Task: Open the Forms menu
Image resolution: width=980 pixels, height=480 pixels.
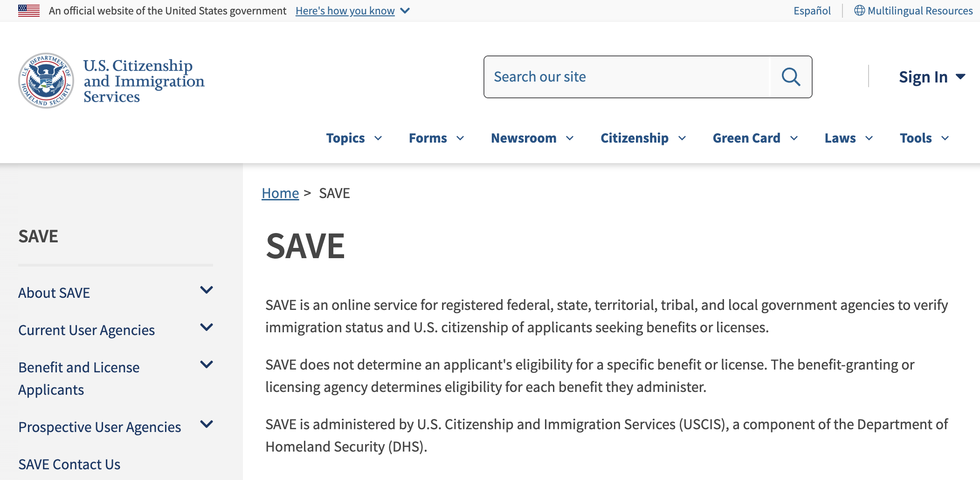Action: coord(436,138)
